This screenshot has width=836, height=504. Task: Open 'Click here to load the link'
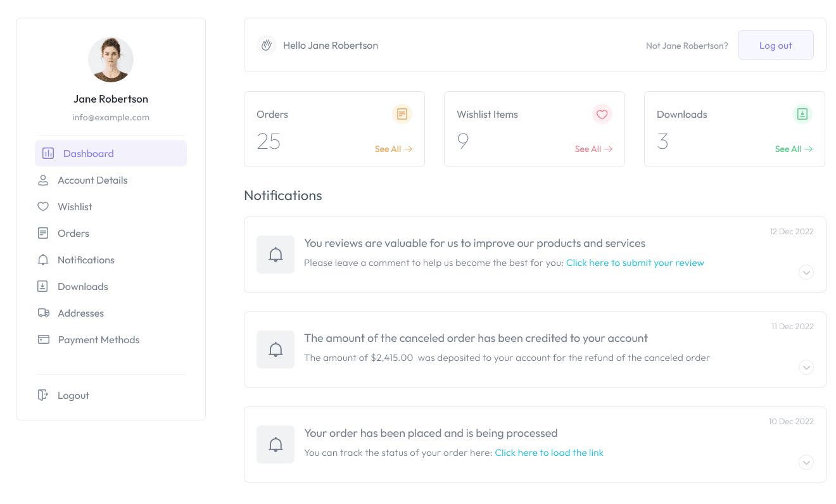[548, 453]
